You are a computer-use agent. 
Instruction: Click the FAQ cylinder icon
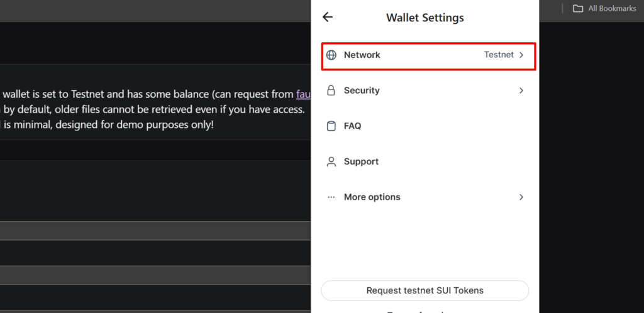tap(331, 126)
